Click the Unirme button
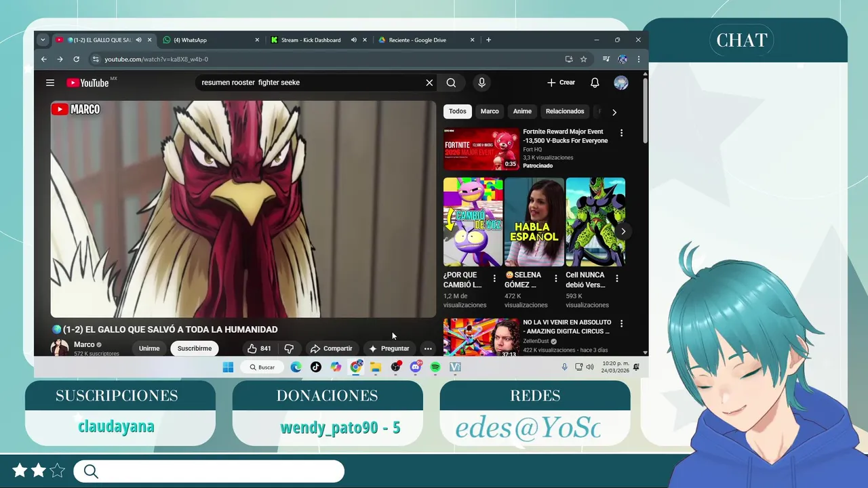The image size is (868, 488). pyautogui.click(x=149, y=348)
